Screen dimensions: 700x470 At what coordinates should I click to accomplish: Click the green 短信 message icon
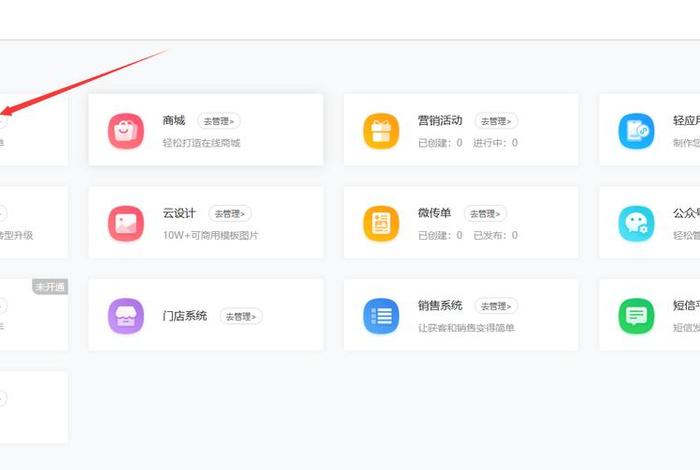[x=636, y=316]
